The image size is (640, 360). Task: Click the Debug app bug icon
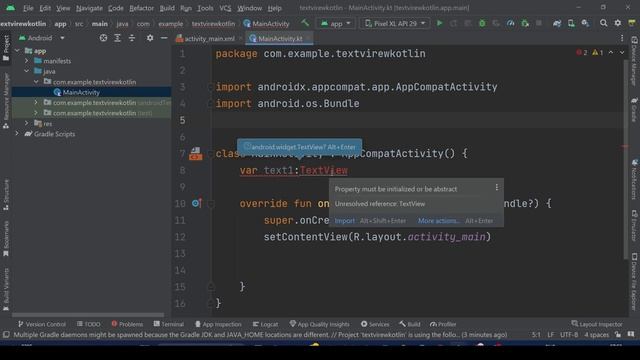[x=482, y=23]
